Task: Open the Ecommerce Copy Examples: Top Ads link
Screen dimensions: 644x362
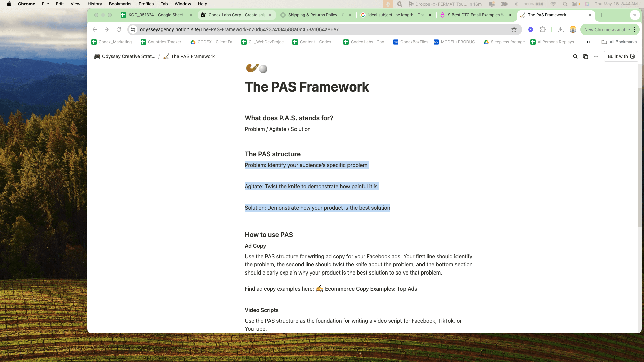Action: click(371, 289)
